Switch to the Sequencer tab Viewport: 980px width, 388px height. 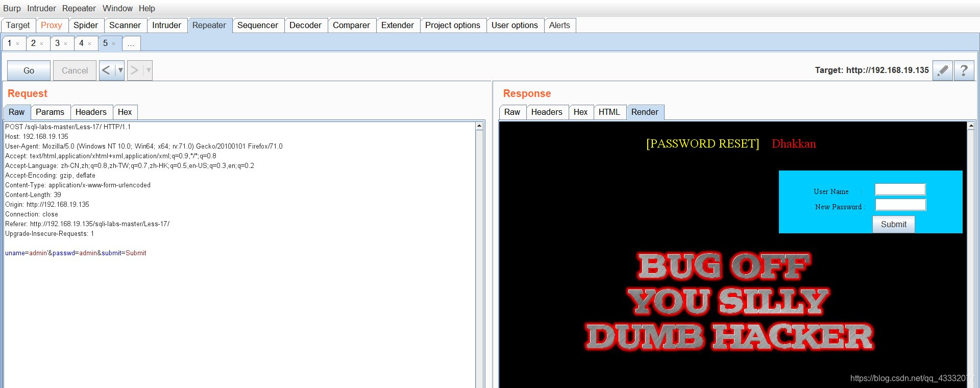coord(258,25)
